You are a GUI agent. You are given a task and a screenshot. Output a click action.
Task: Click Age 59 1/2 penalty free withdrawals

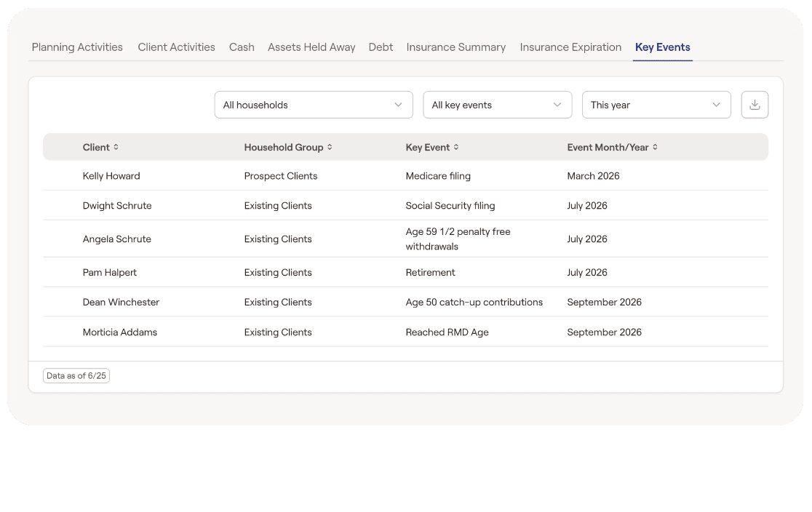pos(458,239)
